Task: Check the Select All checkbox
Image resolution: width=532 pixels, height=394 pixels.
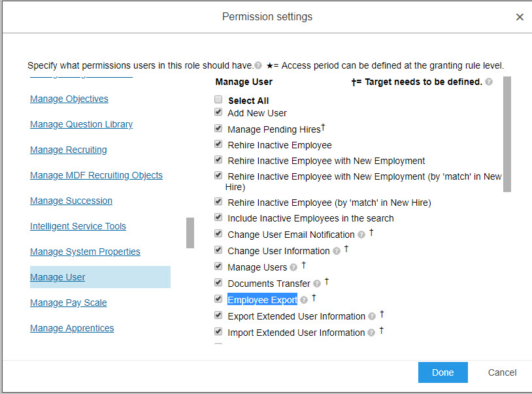Action: [218, 99]
